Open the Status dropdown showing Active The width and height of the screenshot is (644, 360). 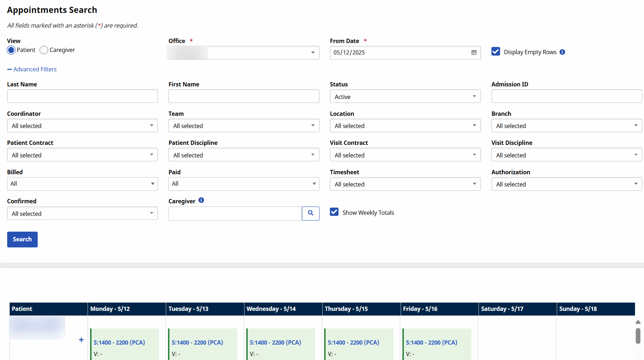coord(405,96)
